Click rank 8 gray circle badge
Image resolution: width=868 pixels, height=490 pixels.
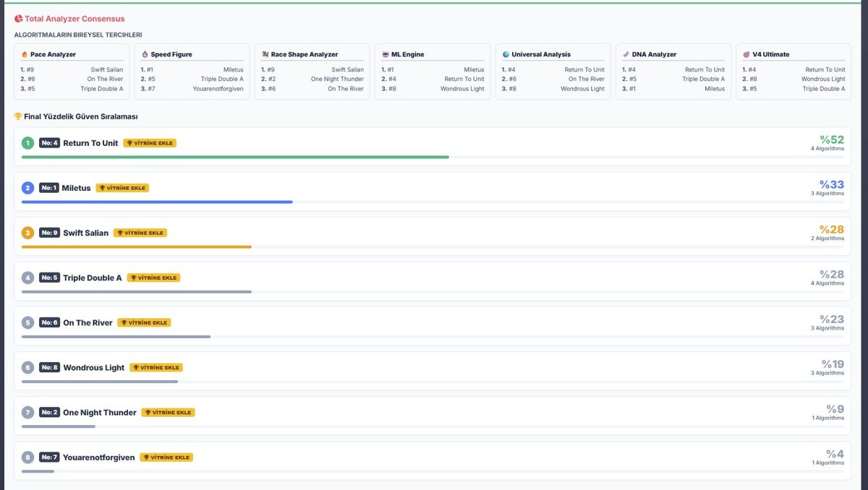[x=27, y=457]
